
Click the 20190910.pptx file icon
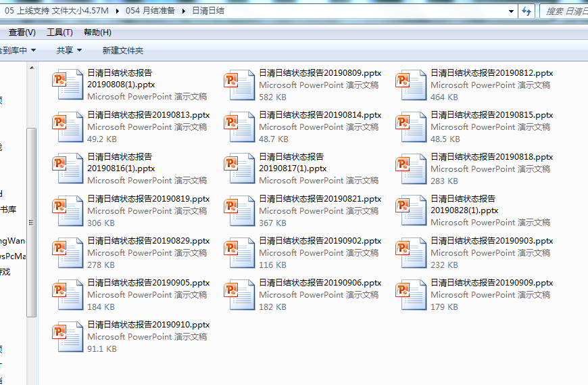(70, 337)
